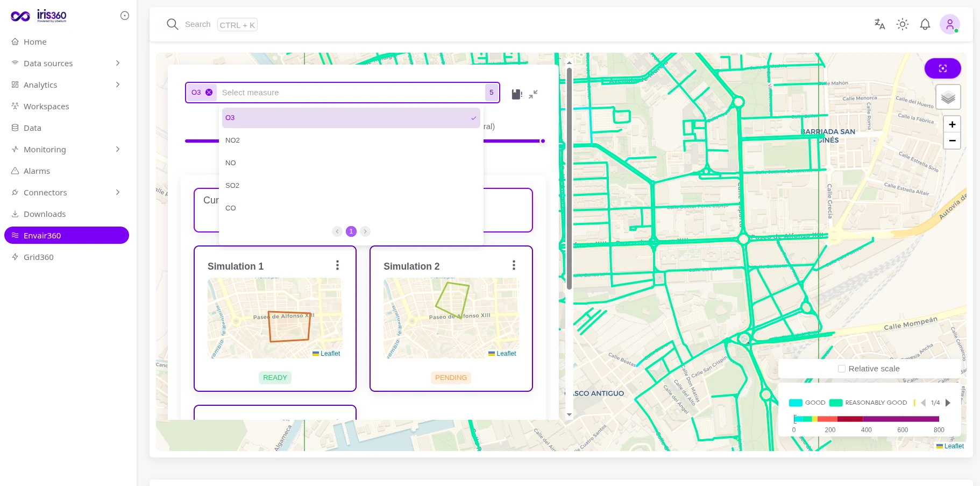Click the purple timeline slider handle
The width and height of the screenshot is (980, 486).
[x=543, y=141]
